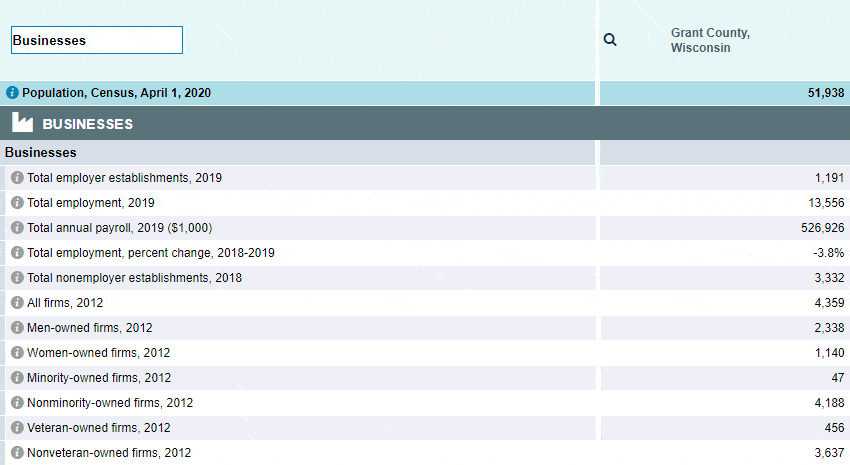850x465 pixels.
Task: Click info icon for Nonveteran-owned firms, 2012
Action: click(17, 453)
